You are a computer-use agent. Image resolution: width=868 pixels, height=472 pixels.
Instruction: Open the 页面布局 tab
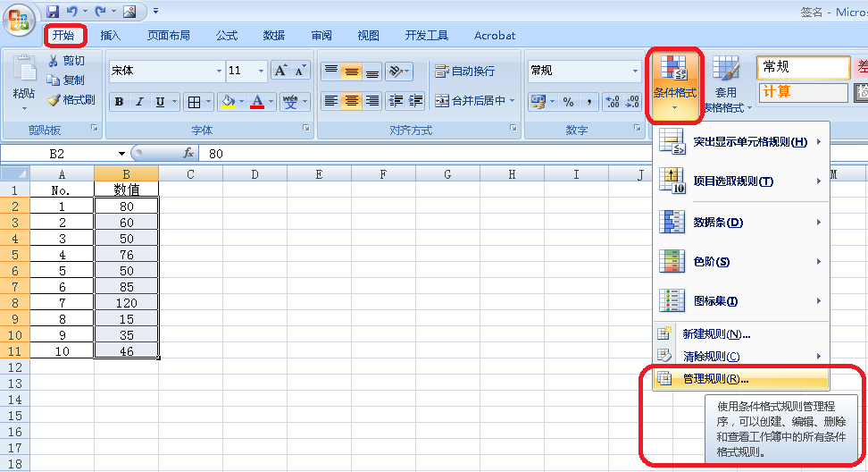(x=168, y=36)
